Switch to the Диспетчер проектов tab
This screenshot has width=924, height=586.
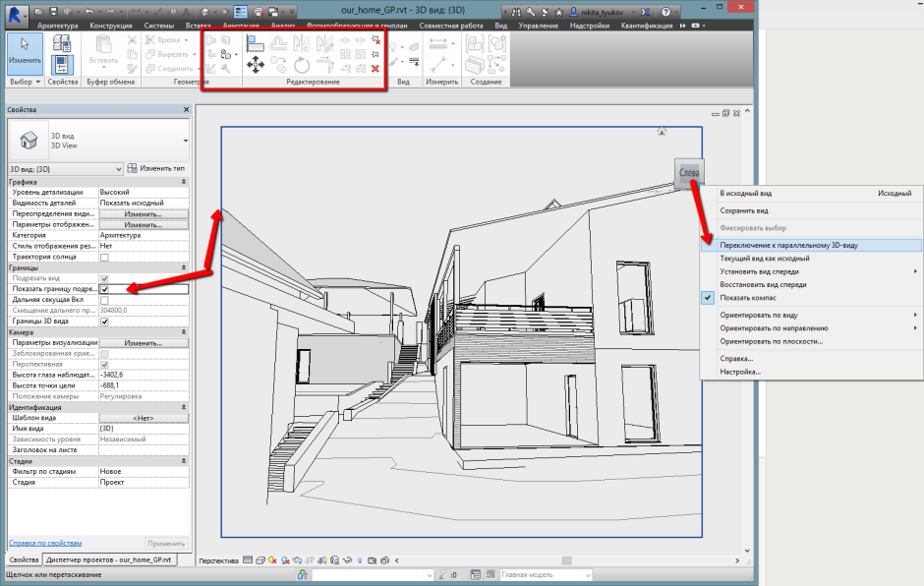click(x=109, y=558)
